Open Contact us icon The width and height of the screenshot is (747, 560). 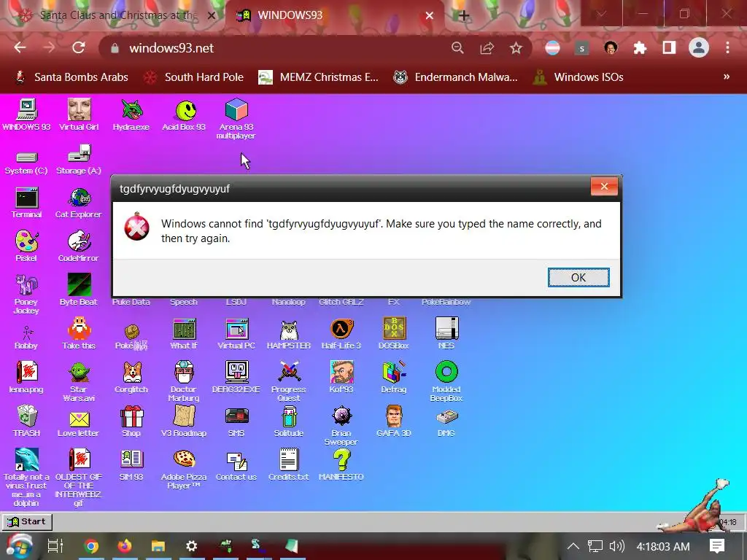pyautogui.click(x=236, y=466)
